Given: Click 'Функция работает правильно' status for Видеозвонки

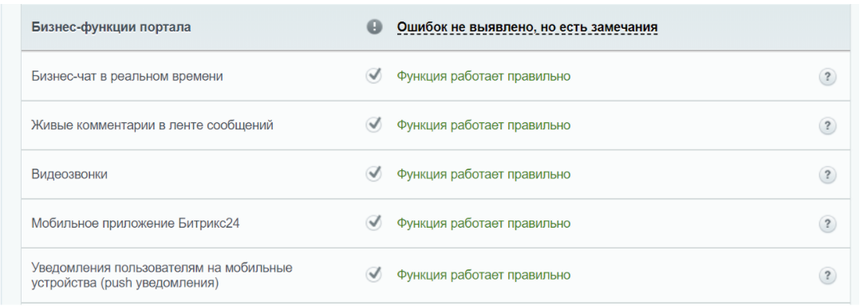Looking at the screenshot, I should click(483, 174).
